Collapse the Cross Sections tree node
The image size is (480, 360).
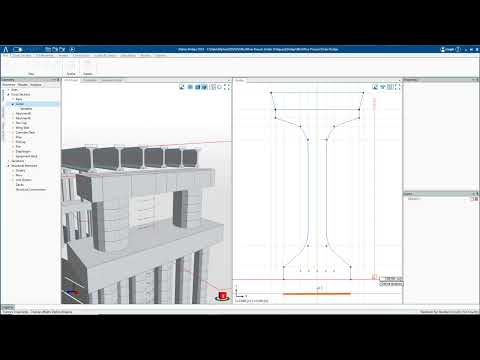pyautogui.click(x=9, y=94)
